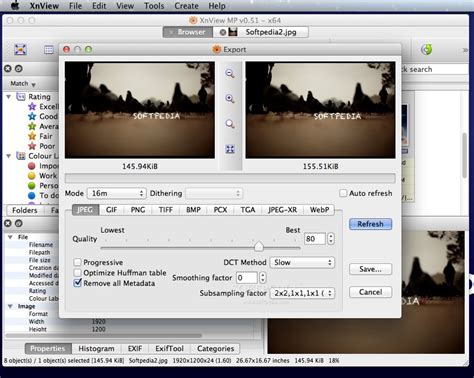474x378 pixels.
Task: Click the horizontal scrollbar under the properties panel
Action: point(103,336)
